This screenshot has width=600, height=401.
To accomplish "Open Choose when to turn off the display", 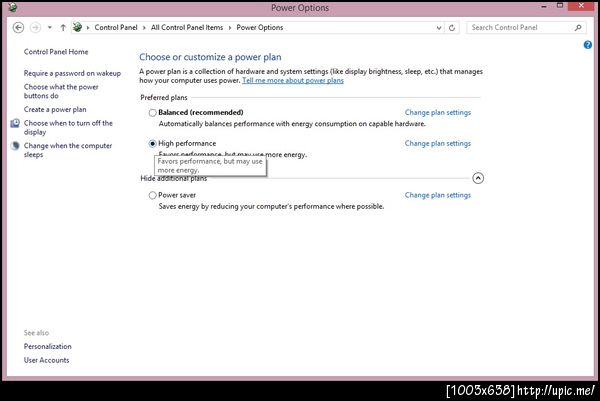I will (x=68, y=127).
